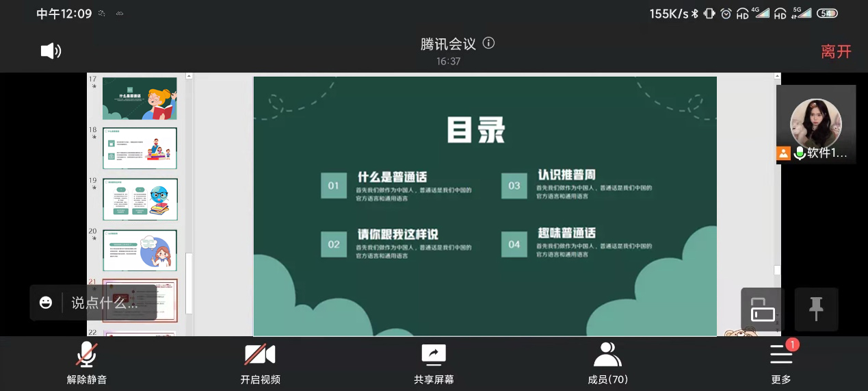Select slide 20 thumbnail
Screen dimensions: 868x391
point(140,250)
